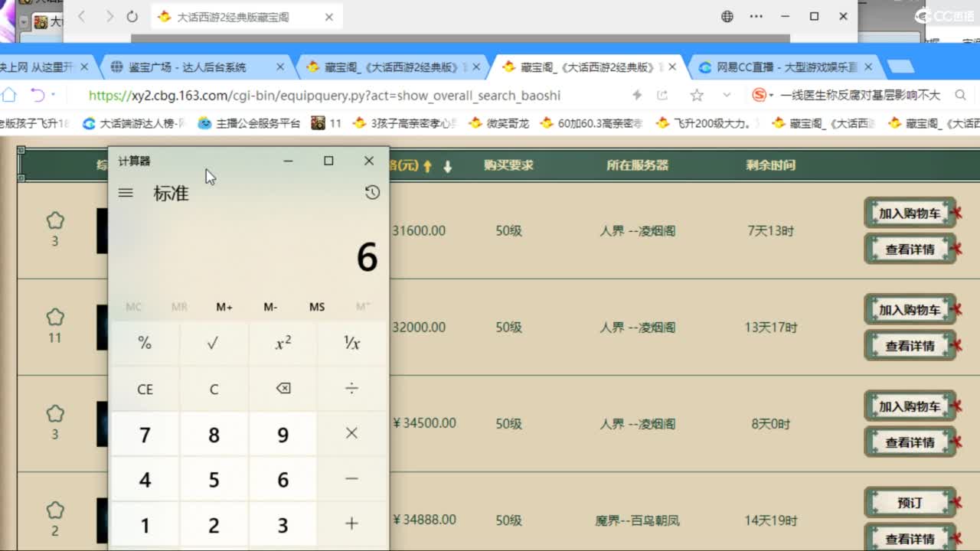Click the calculator divide key
980x551 pixels.
click(x=351, y=389)
